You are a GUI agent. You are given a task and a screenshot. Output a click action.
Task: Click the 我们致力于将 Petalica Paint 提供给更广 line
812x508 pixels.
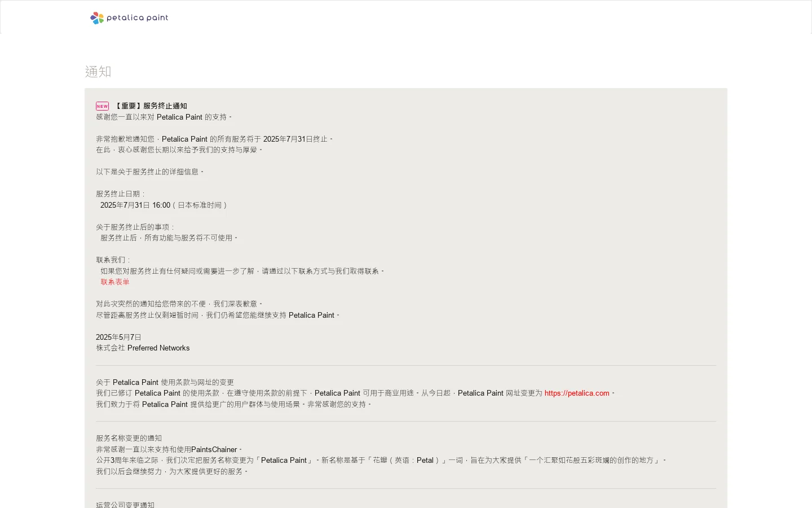233,405
